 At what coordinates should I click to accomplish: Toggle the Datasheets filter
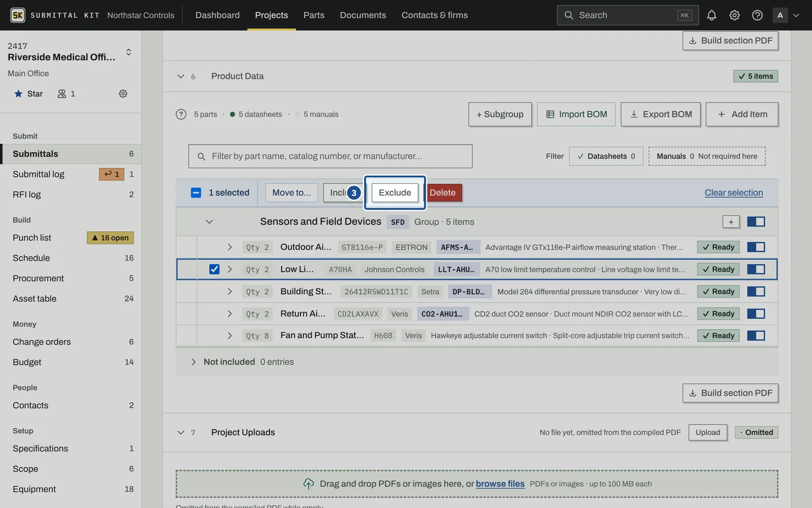[x=606, y=156]
